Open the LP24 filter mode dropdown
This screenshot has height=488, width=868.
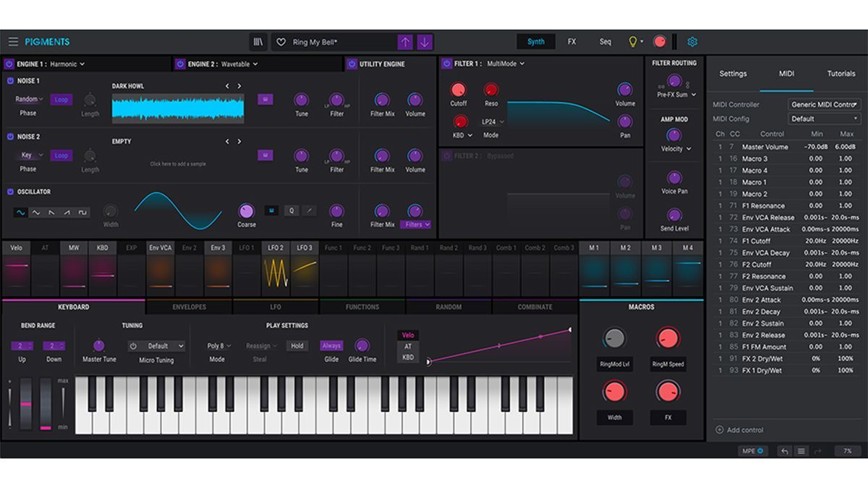click(493, 122)
